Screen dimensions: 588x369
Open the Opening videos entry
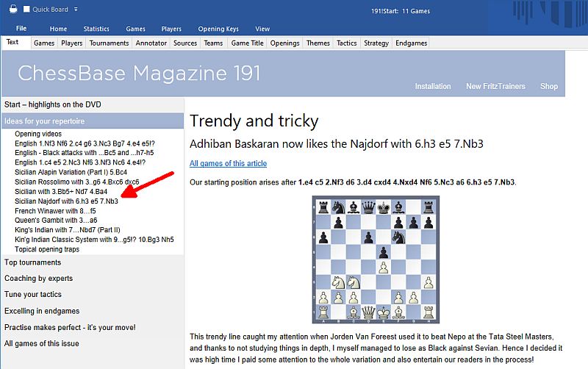point(38,134)
